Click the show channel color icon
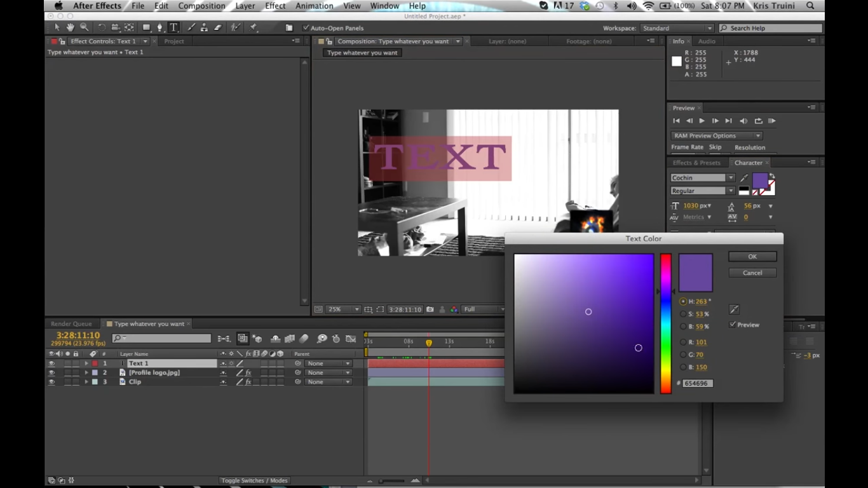The width and height of the screenshot is (868, 488). 454,309
